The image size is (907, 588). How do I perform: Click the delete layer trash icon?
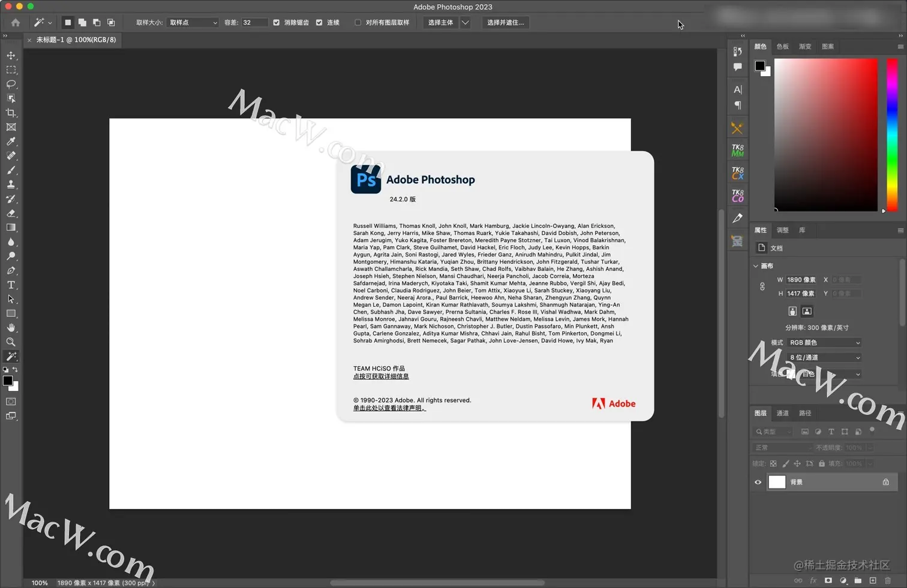click(x=888, y=580)
